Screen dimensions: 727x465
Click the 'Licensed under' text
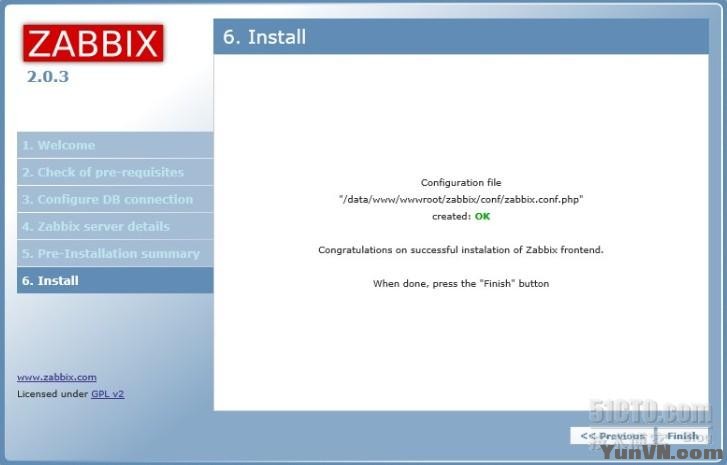[52, 394]
